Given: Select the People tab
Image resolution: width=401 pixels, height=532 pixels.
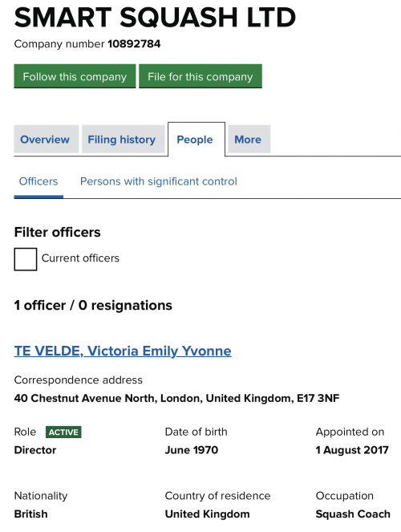Looking at the screenshot, I should 196,139.
